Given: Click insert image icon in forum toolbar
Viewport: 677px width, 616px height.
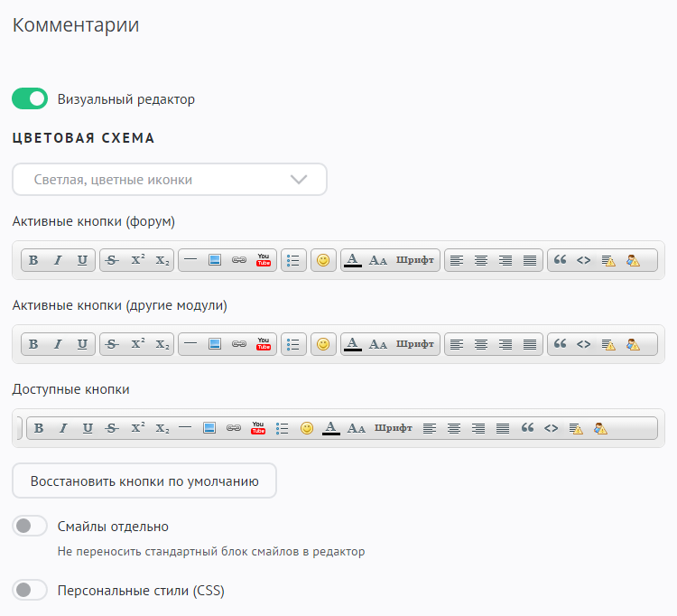Looking at the screenshot, I should [215, 260].
